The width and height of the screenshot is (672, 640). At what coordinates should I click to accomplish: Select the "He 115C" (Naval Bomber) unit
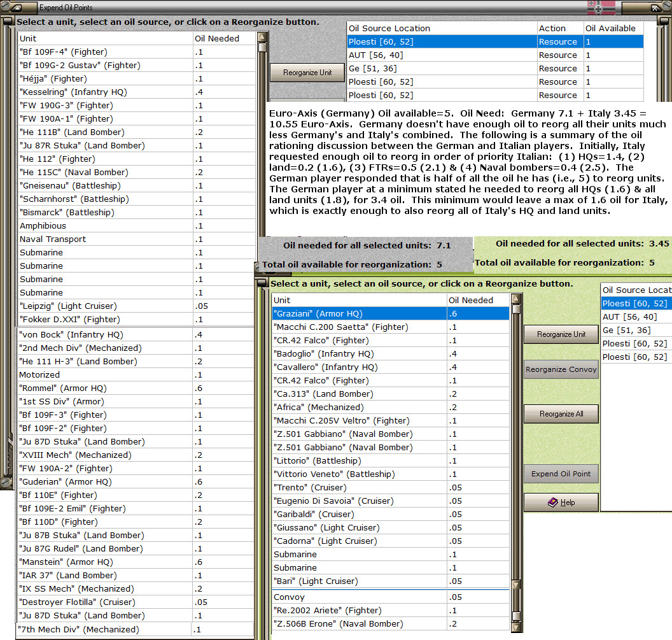(x=136, y=172)
